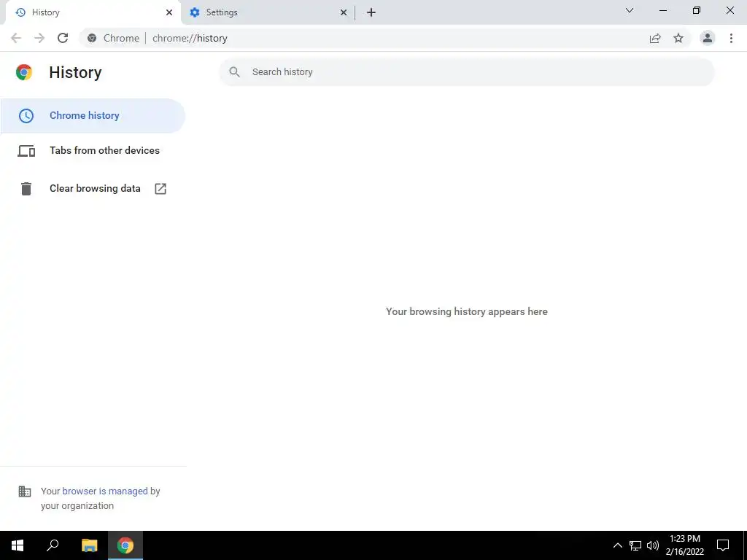Select Chrome history in the sidebar

tap(93, 116)
